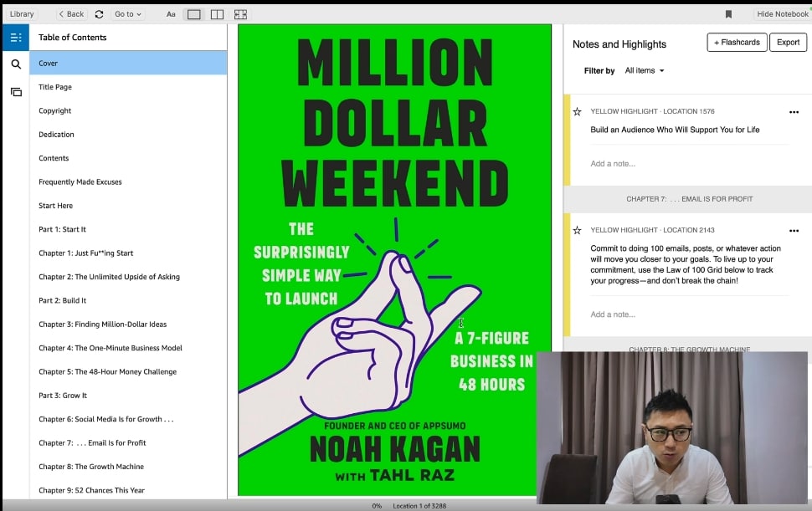Open the flashcards deck sidebar icon
The image size is (812, 511).
click(x=16, y=92)
